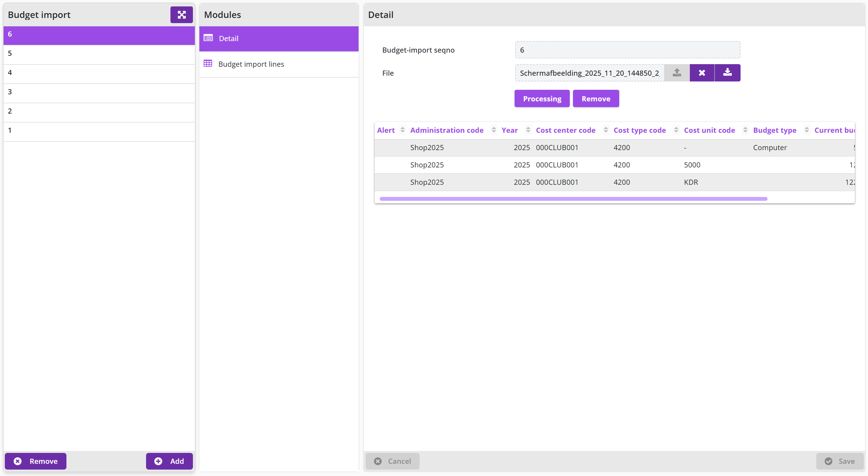Click Add at bottom of Budget import

[169, 461]
